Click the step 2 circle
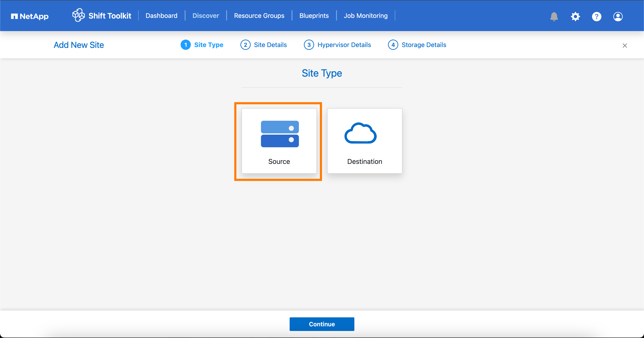The image size is (644, 338). [245, 45]
